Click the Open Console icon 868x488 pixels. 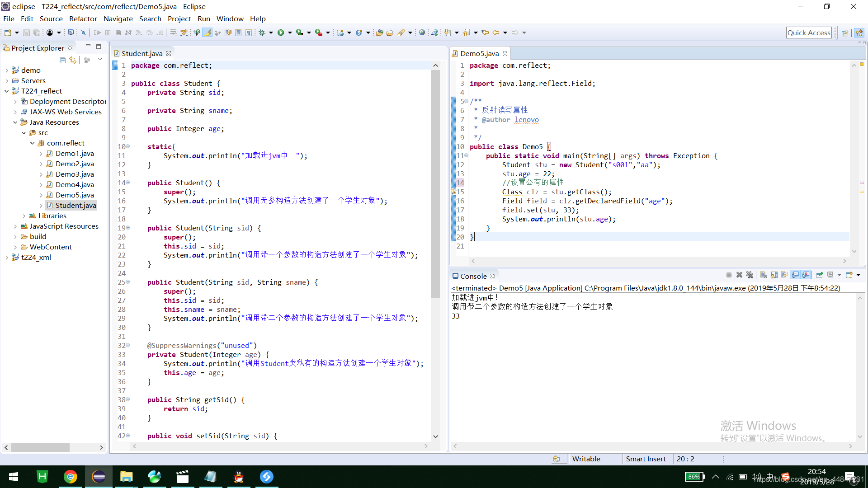[849, 275]
